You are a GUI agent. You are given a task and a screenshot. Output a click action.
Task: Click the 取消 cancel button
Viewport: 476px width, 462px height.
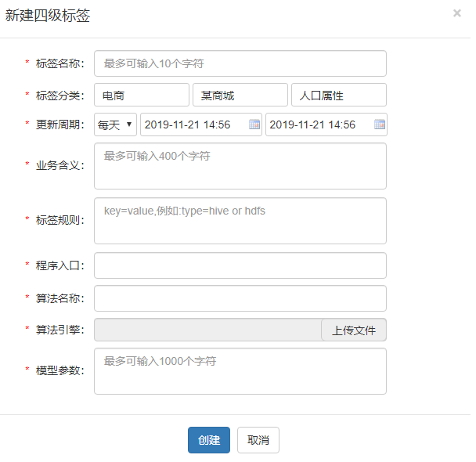258,440
